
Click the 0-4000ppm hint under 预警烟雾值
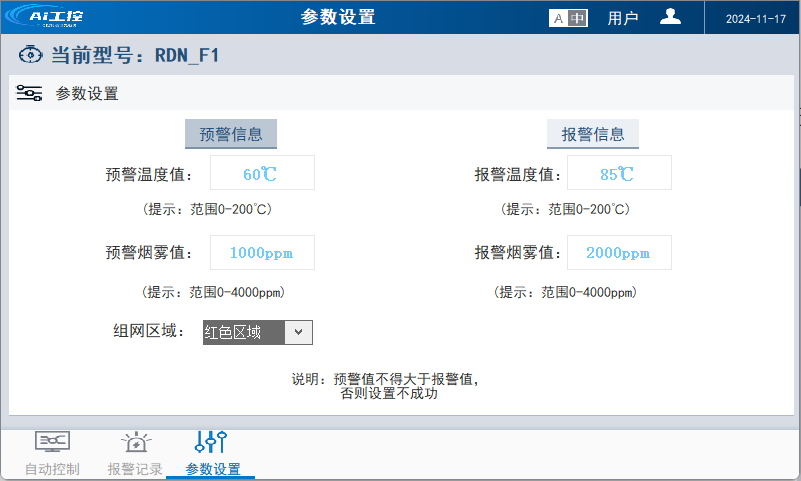pos(213,292)
